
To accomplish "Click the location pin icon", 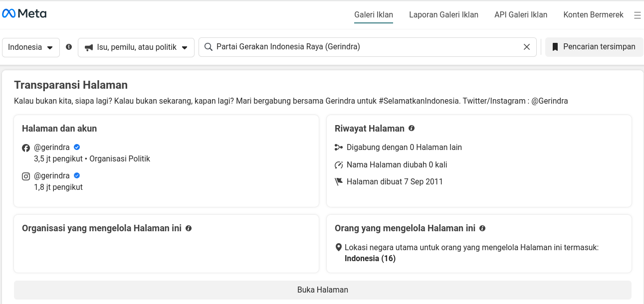I will pos(339,247).
